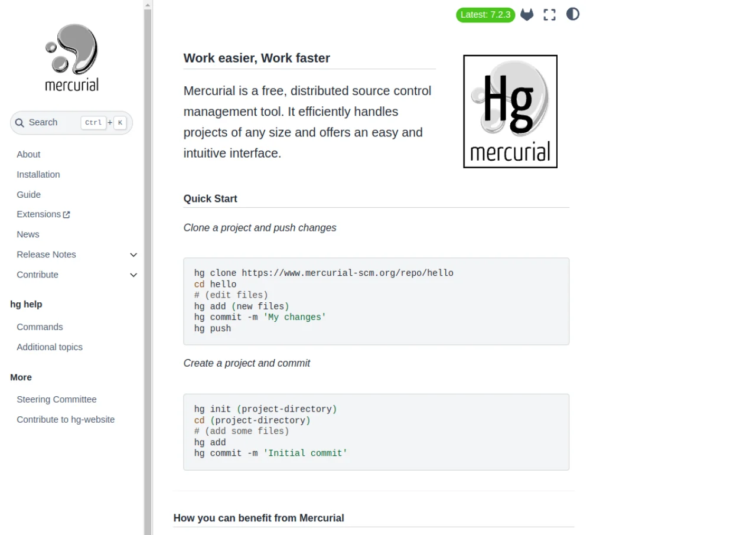Screen dimensions: 756x535
Task: Click the 'Quick Start' heading
Action: pyautogui.click(x=210, y=199)
